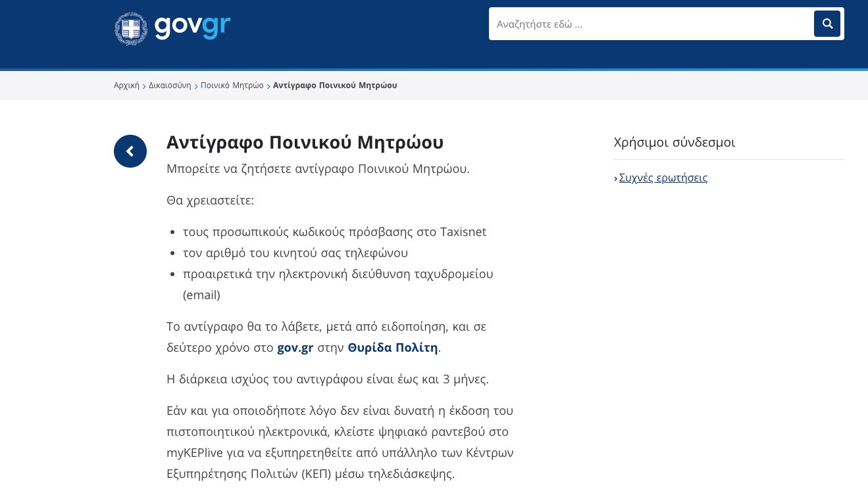Focus the Αναζητήστε εδώ search field
868x499 pixels.
pos(651,24)
